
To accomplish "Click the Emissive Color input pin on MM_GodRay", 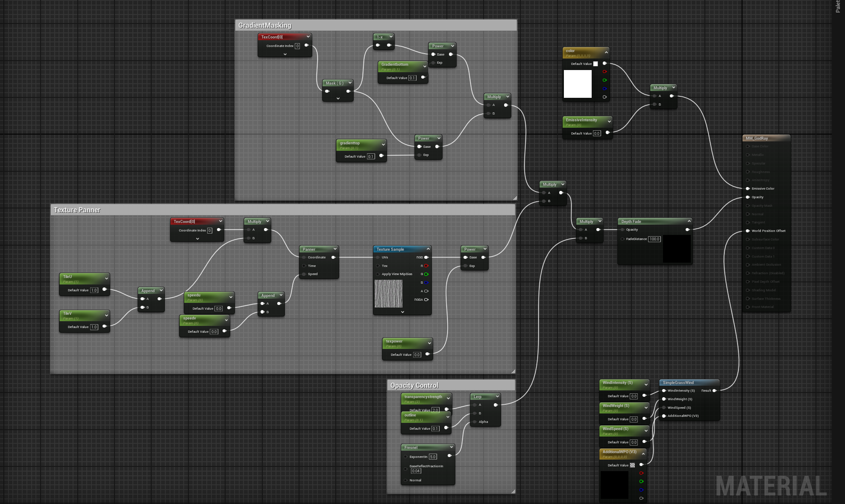I will pyautogui.click(x=748, y=188).
